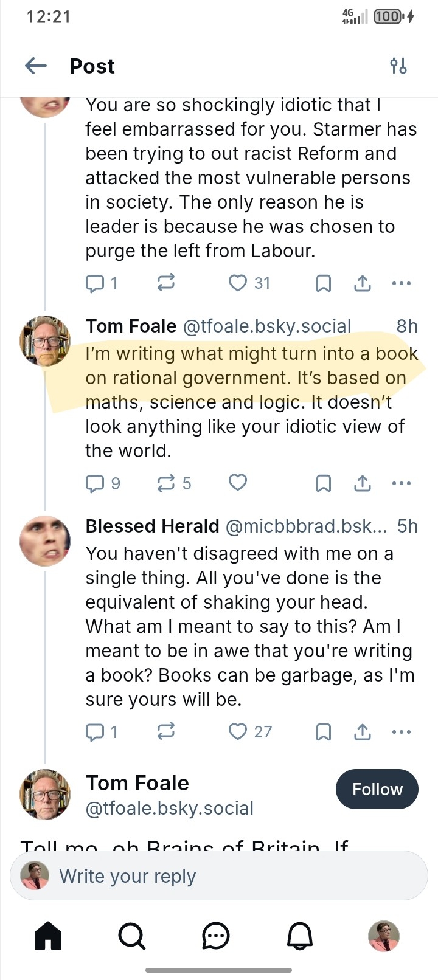Bookmark Tom Foale's rational government reply
This screenshot has width=438, height=980.
[324, 483]
